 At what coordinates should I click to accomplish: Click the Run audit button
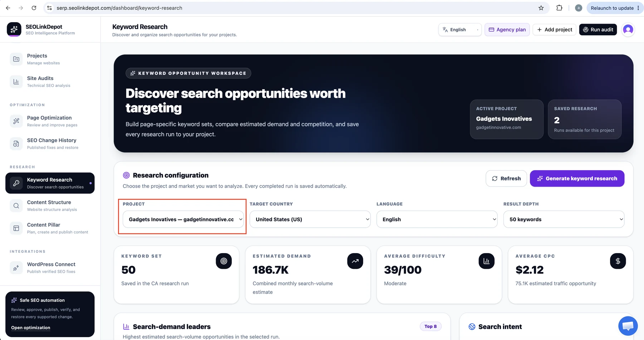coord(598,30)
